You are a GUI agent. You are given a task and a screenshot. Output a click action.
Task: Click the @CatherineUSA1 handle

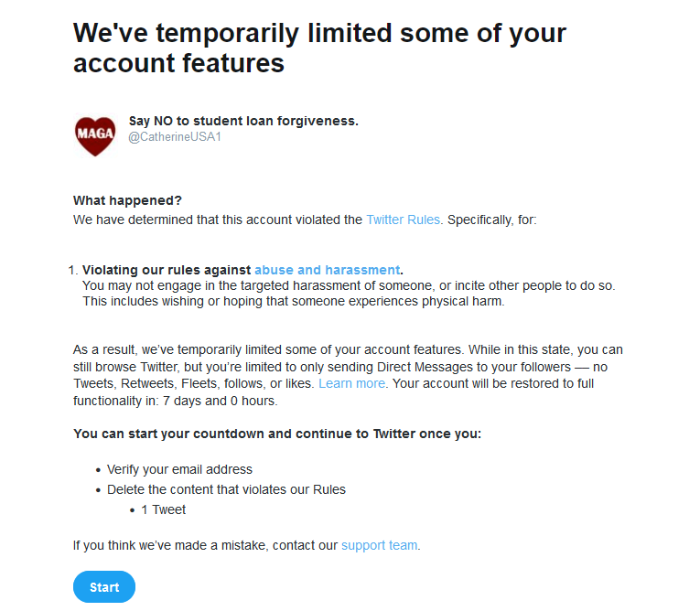tap(175, 137)
